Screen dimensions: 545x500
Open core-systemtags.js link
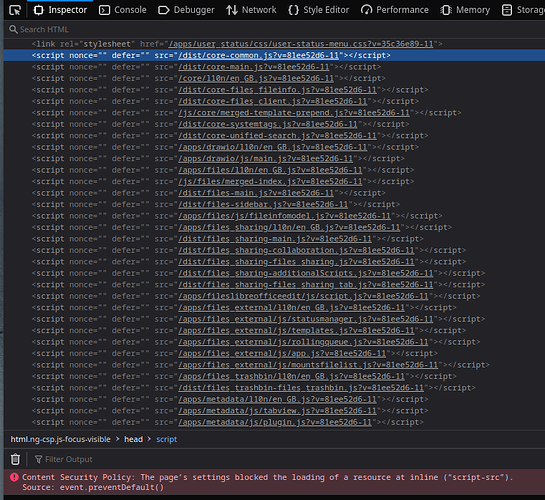268,124
